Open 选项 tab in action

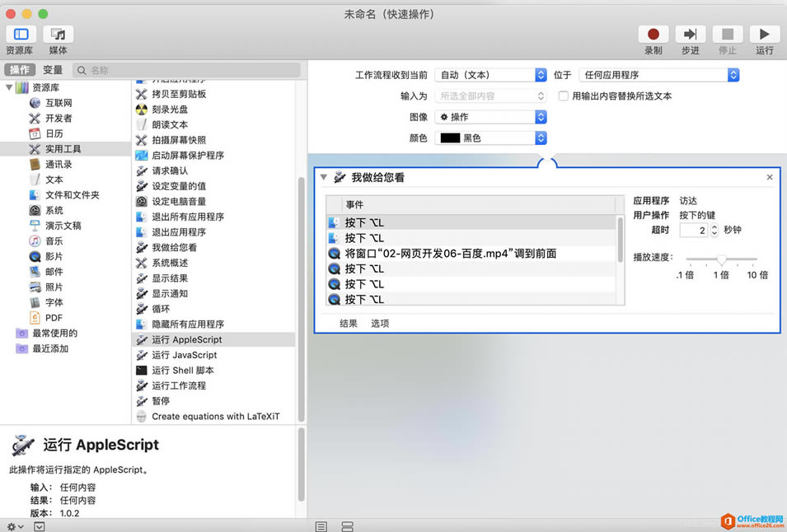pyautogui.click(x=380, y=324)
